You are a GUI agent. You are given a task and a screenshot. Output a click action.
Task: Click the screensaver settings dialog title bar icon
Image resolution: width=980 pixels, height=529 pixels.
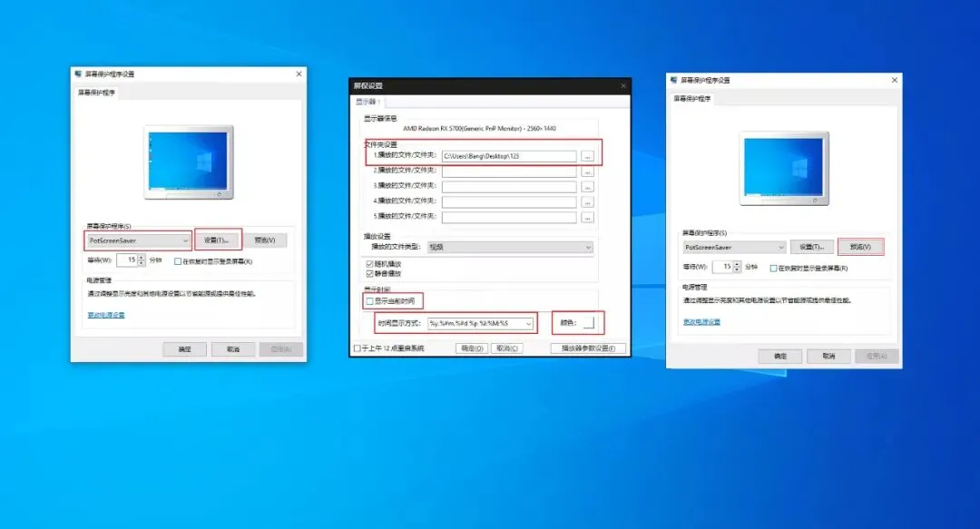coord(77,73)
